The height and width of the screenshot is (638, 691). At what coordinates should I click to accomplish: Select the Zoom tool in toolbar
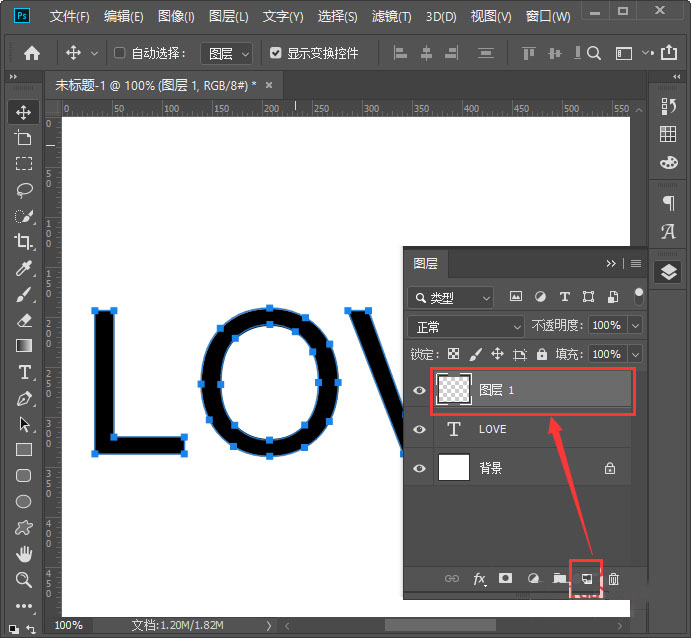tap(24, 580)
